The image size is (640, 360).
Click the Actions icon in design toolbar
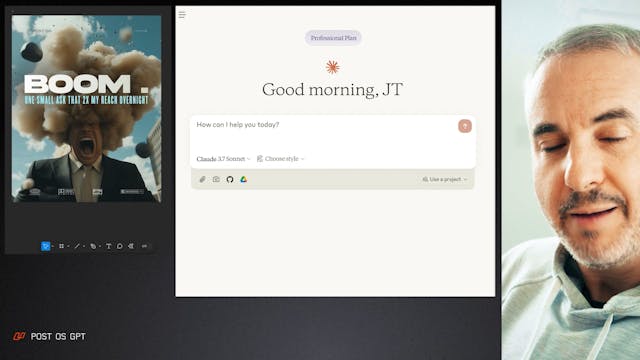tap(131, 246)
